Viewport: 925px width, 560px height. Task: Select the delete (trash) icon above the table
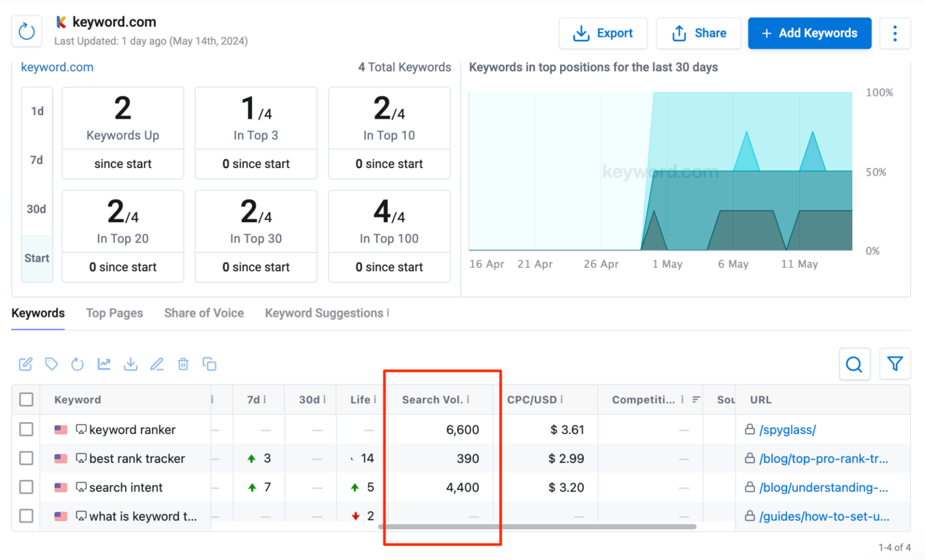183,364
